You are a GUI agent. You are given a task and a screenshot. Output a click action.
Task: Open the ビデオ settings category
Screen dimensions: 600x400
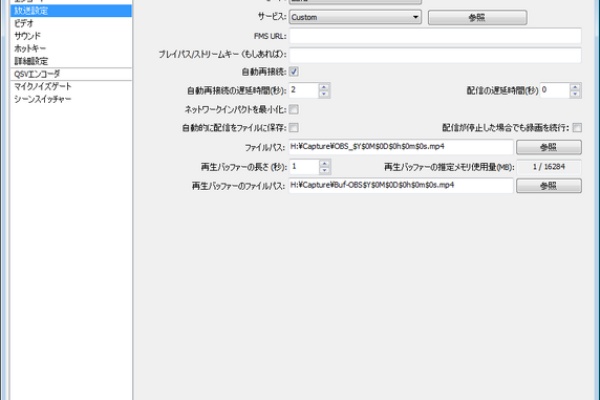pyautogui.click(x=71, y=23)
